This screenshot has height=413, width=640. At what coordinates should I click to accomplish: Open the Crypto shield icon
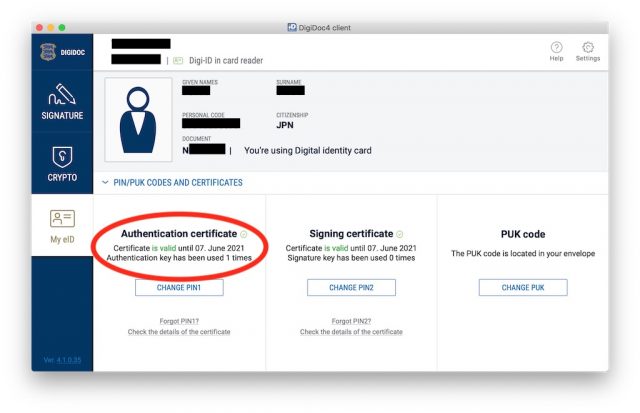pyautogui.click(x=62, y=157)
